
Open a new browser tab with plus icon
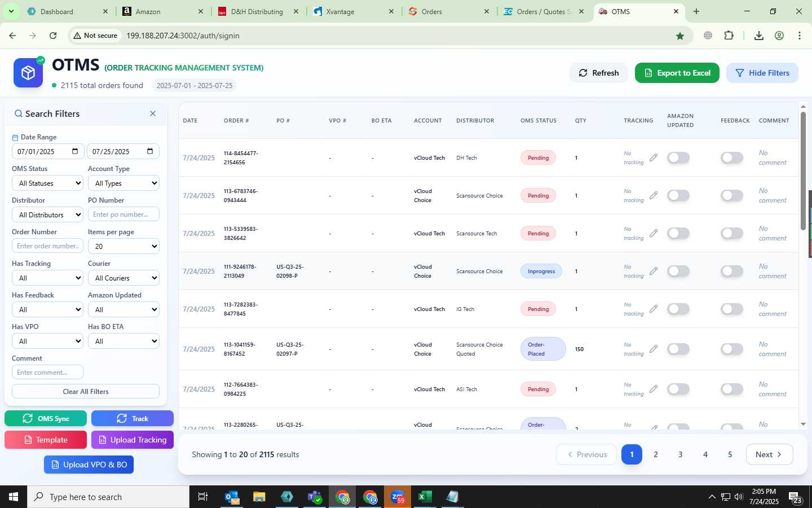[x=696, y=11]
